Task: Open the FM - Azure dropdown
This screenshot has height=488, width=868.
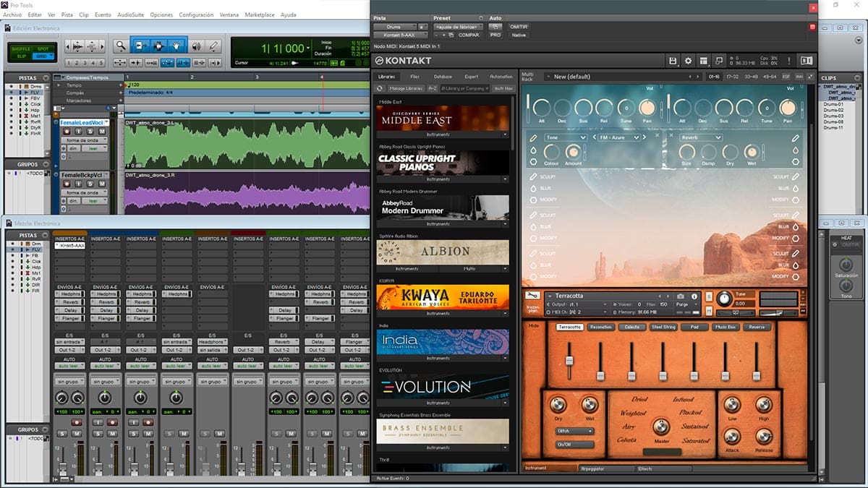Action: (619, 137)
